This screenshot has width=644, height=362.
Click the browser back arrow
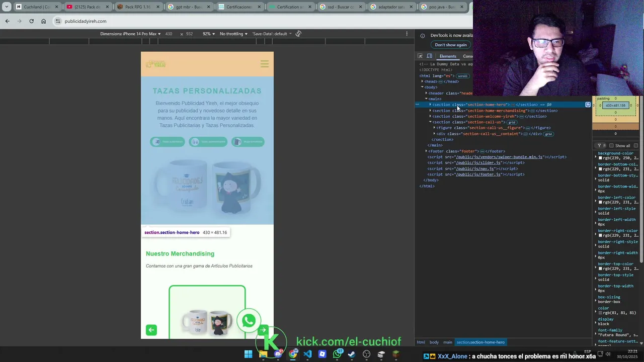7,21
